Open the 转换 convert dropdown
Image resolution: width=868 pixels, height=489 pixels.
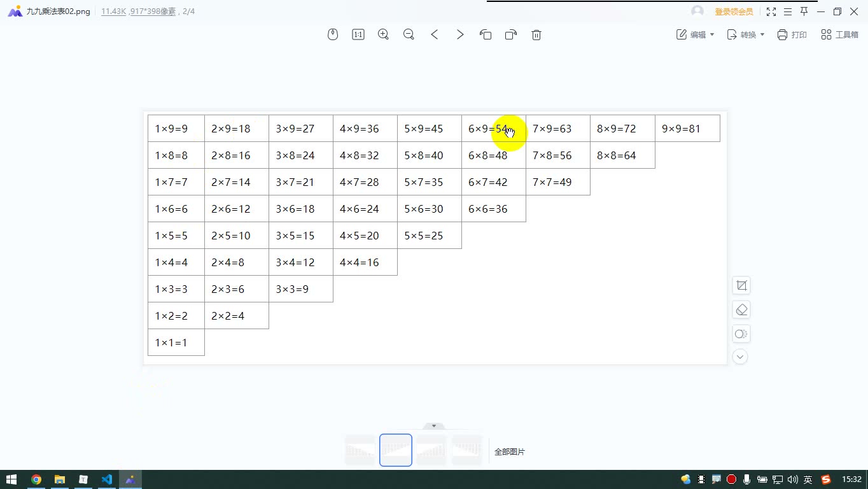click(x=746, y=34)
